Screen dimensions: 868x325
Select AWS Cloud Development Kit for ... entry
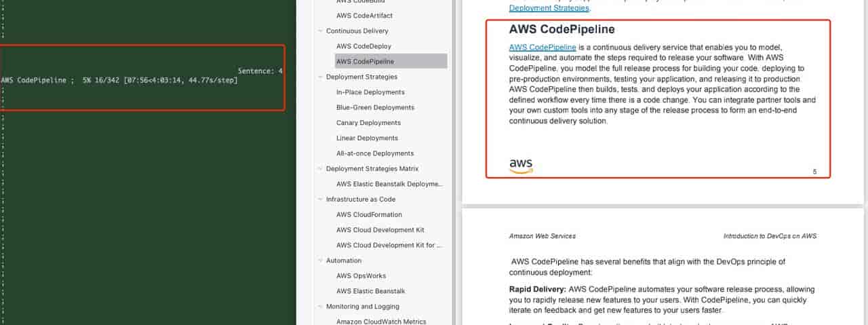pos(389,246)
